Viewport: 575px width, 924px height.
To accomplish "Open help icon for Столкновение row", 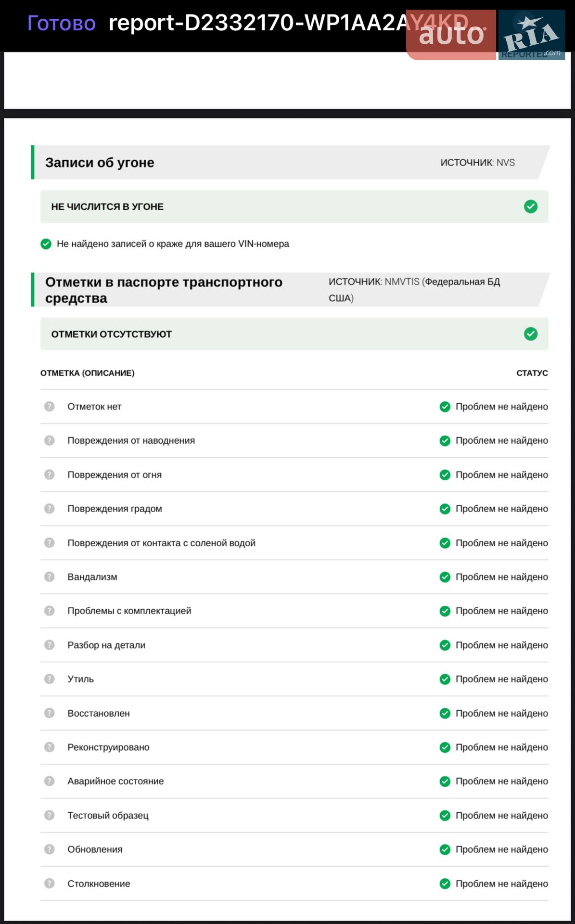I will (49, 884).
